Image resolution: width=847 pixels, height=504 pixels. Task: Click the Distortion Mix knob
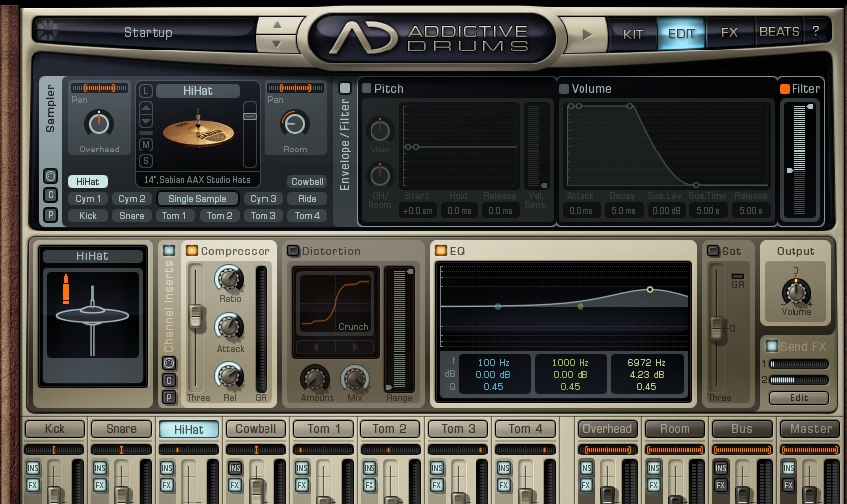point(355,378)
